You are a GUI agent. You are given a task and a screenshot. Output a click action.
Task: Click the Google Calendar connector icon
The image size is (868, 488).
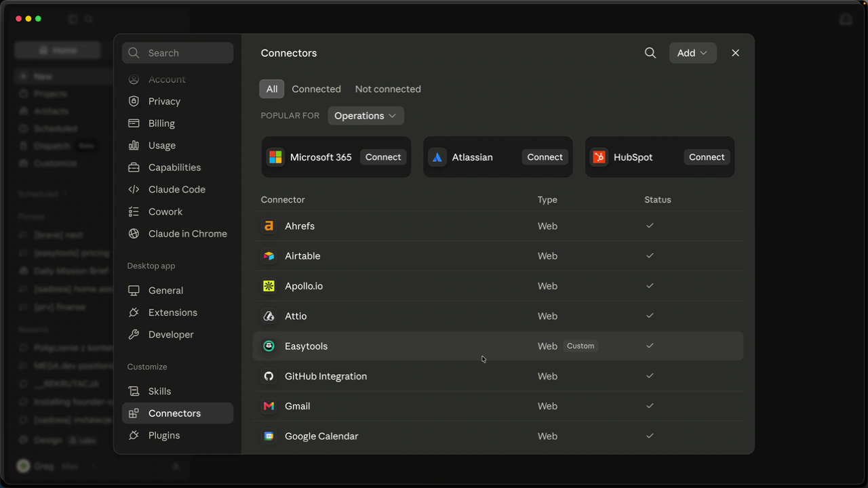pos(269,436)
